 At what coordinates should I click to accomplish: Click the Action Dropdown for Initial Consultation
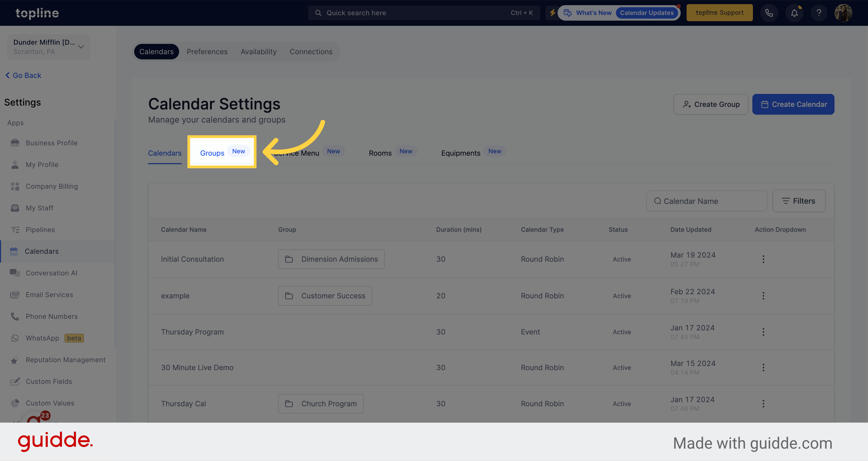click(x=763, y=259)
